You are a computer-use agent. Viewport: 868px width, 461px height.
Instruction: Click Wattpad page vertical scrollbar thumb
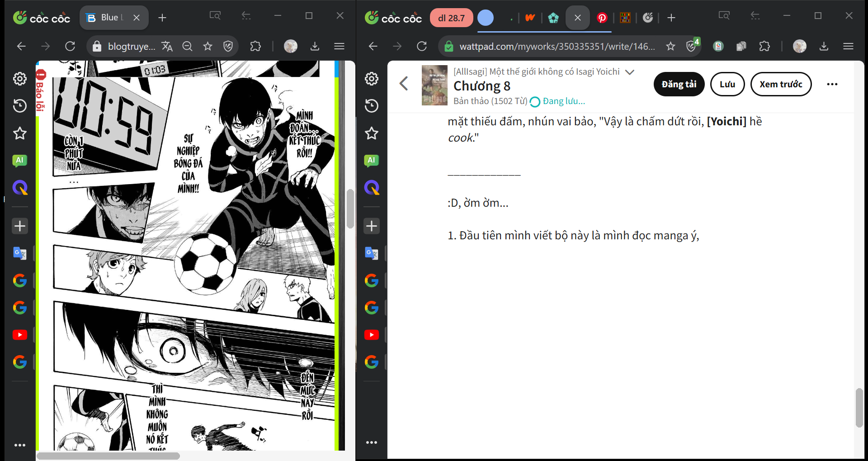859,408
